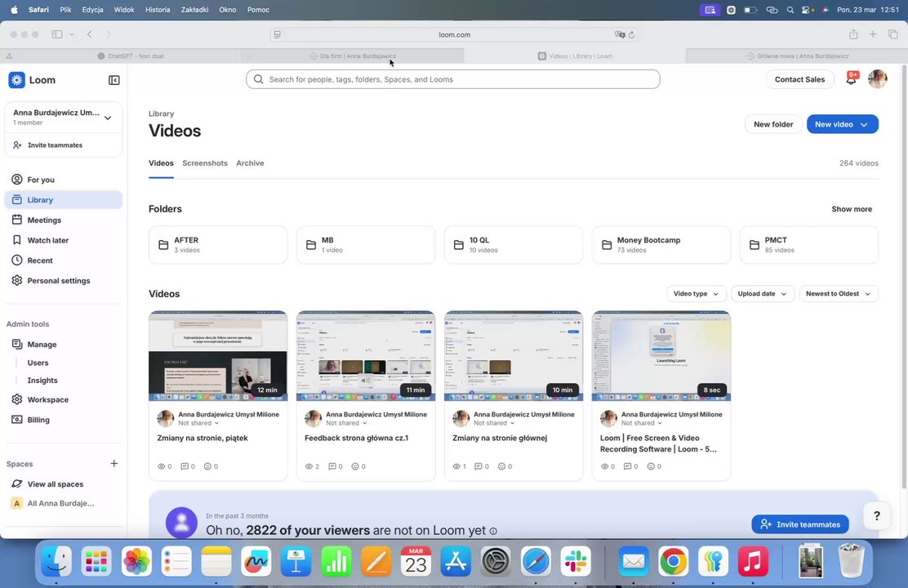Image resolution: width=908 pixels, height=588 pixels.
Task: Open Newest to Oldest sort dropdown
Action: [x=839, y=294]
